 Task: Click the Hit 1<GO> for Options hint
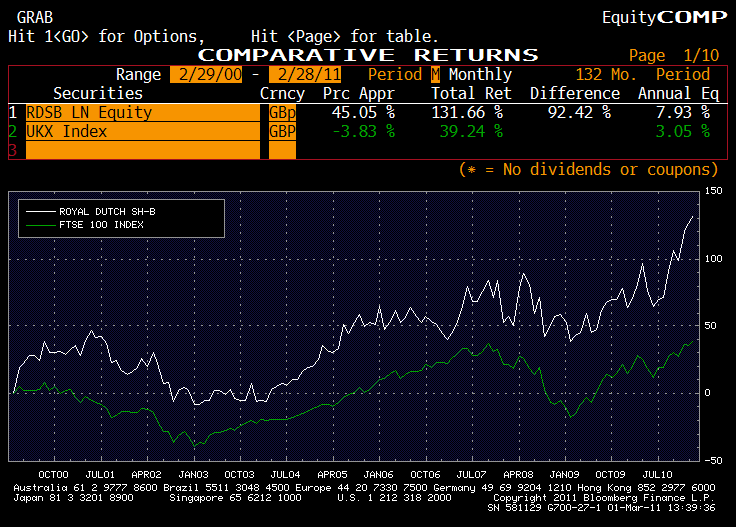[107, 37]
